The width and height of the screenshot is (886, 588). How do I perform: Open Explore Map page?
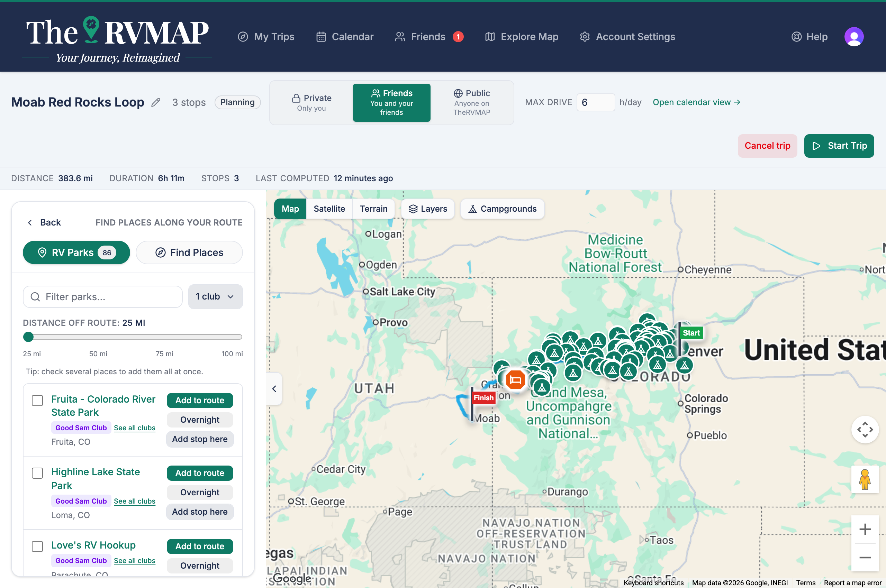(x=522, y=37)
